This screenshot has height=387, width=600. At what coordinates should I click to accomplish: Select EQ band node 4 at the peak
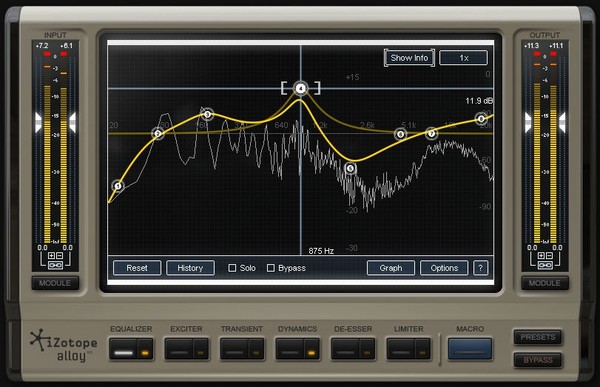coord(301,89)
